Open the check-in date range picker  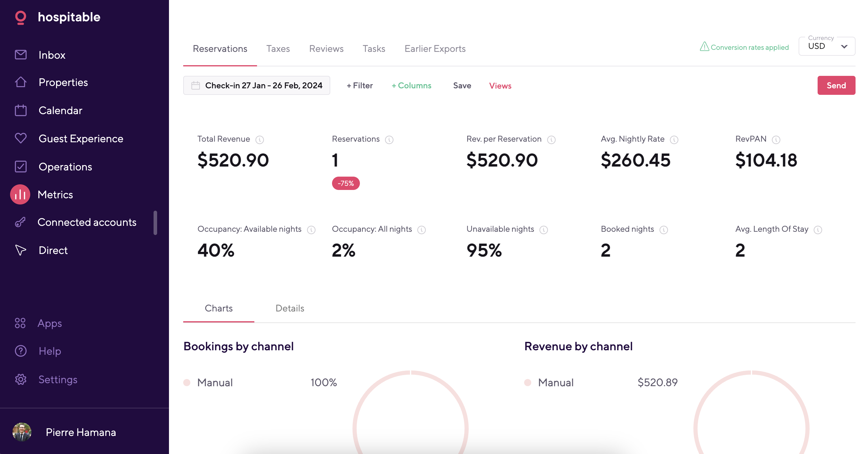[256, 85]
